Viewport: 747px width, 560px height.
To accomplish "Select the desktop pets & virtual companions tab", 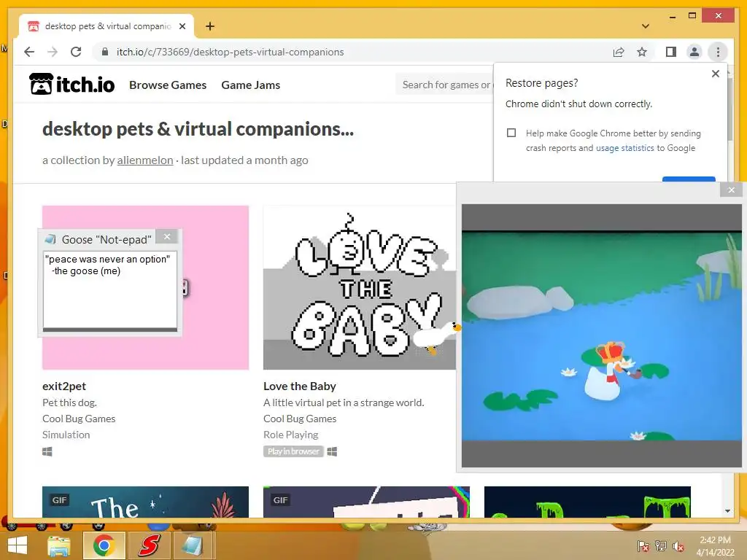I will pyautogui.click(x=107, y=26).
